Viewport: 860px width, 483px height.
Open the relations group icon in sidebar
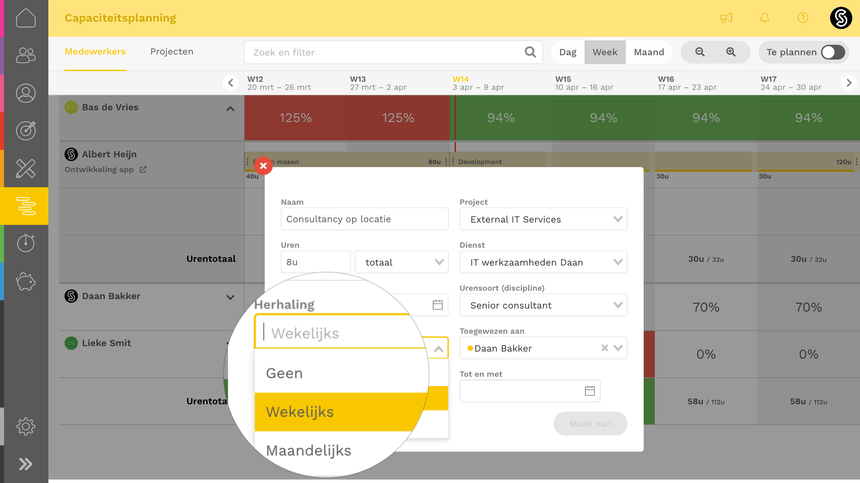pos(25,55)
